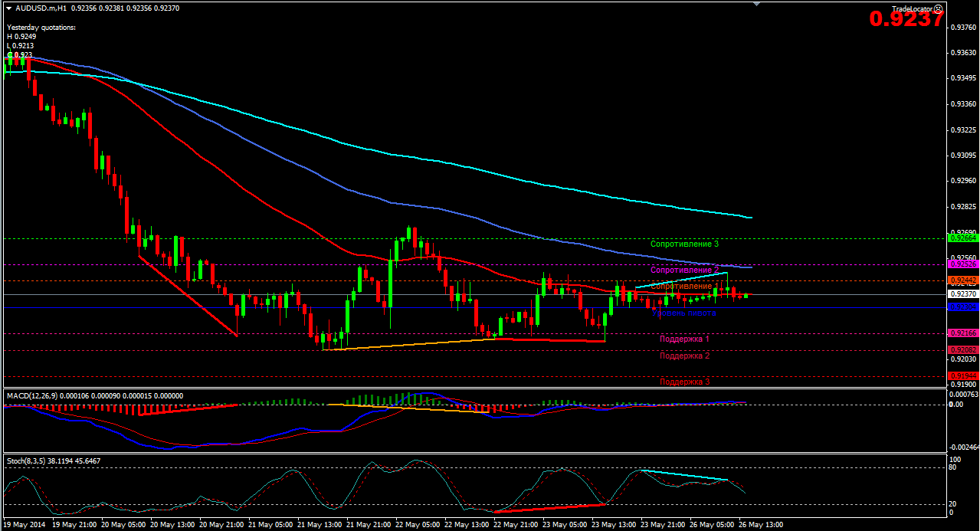The width and height of the screenshot is (980, 531).
Task: Click the red 0.92082 price tag
Action: (x=962, y=349)
